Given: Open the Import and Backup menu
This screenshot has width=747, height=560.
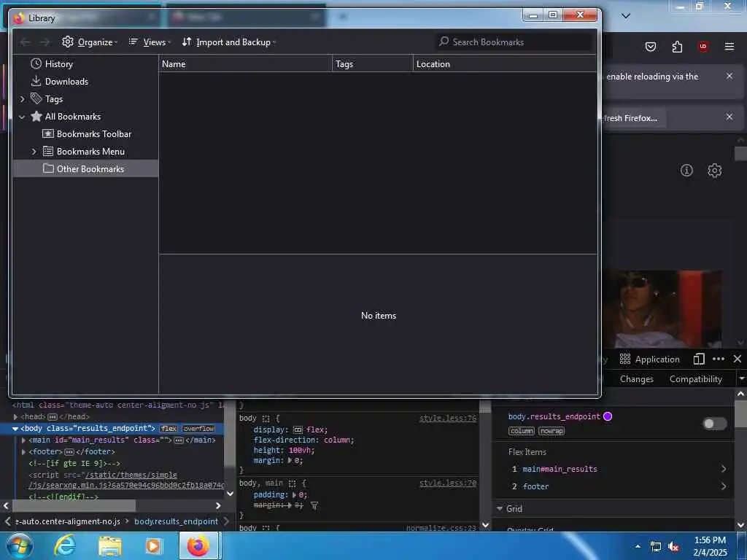Looking at the screenshot, I should click(x=228, y=42).
